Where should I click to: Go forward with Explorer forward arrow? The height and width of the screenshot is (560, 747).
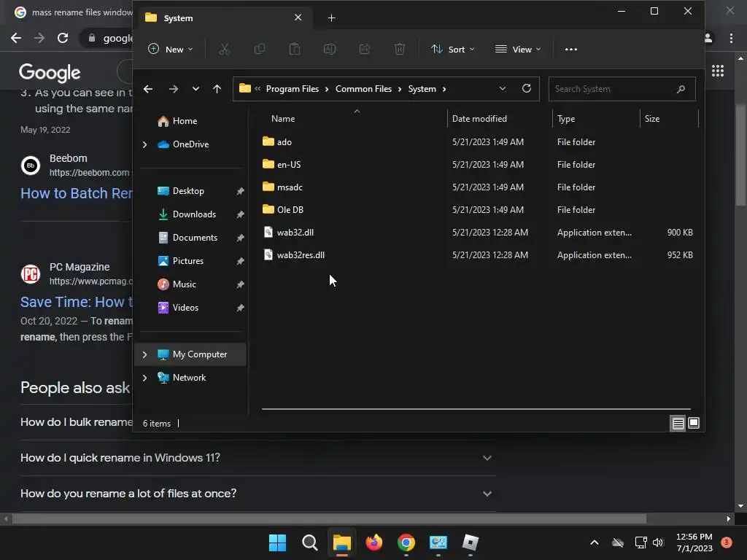pyautogui.click(x=174, y=89)
